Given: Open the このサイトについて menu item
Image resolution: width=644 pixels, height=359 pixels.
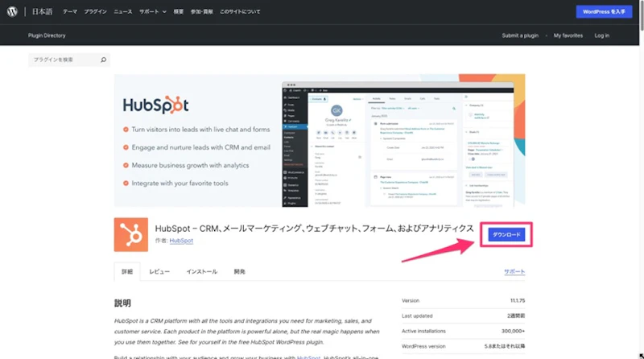Looking at the screenshot, I should pos(240,11).
